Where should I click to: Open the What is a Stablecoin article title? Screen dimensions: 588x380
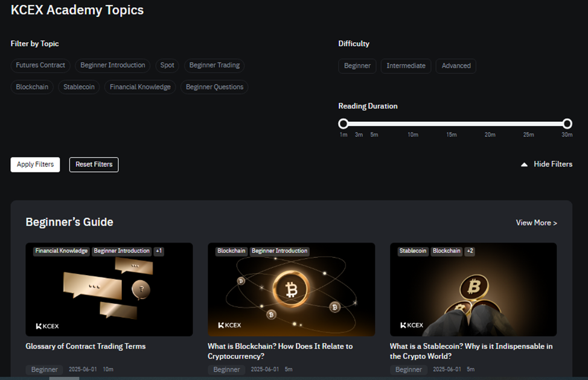471,351
